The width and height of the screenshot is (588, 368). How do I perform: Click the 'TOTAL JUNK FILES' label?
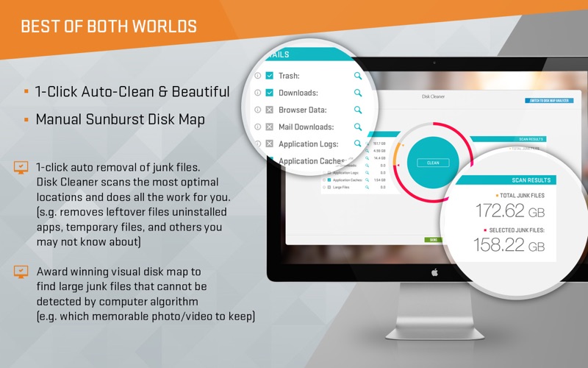tap(522, 195)
